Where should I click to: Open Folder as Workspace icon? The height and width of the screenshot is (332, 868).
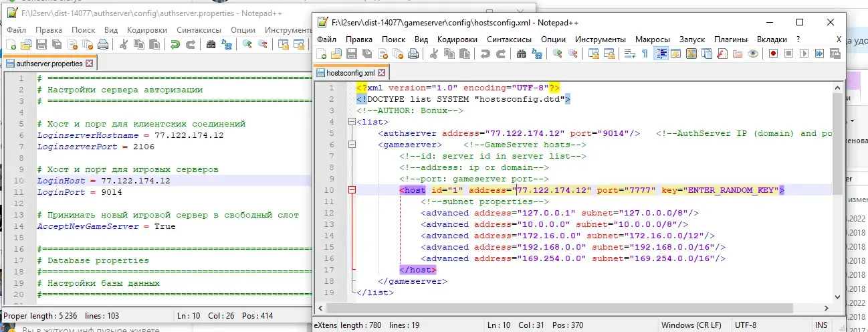pyautogui.click(x=738, y=54)
